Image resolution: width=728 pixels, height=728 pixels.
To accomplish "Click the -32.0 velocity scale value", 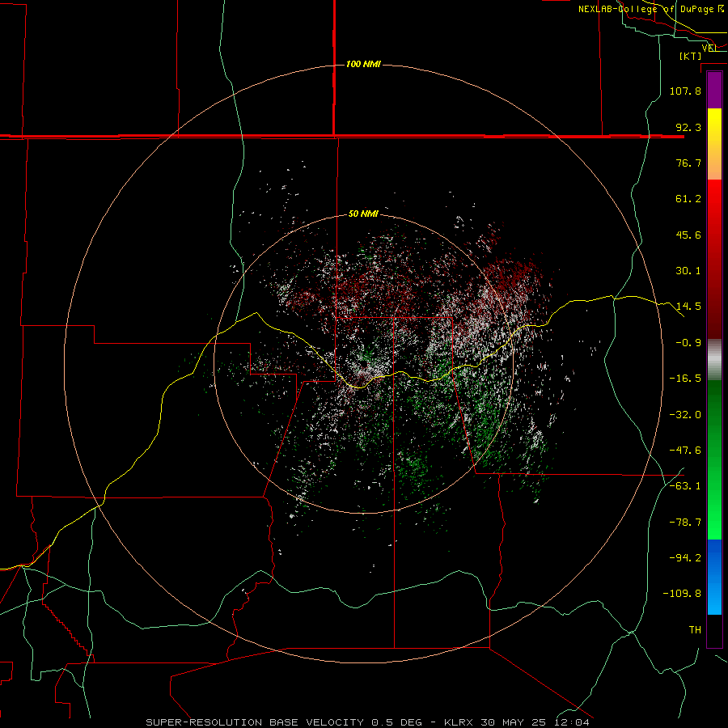I will click(685, 415).
